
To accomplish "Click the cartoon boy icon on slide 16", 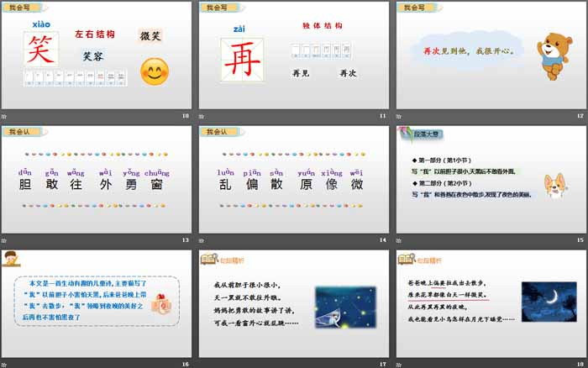I will pos(13,259).
